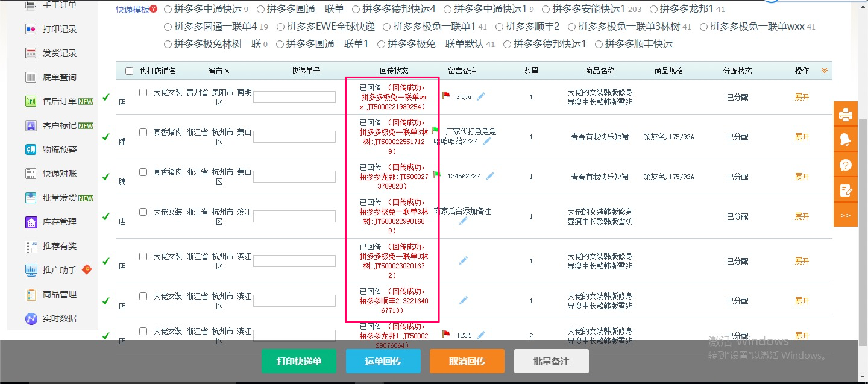Click the blue 运单回传 button
This screenshot has height=384, width=868.
click(x=383, y=361)
